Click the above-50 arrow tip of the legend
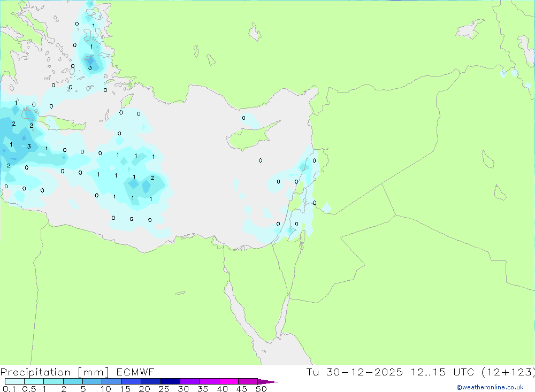This screenshot has height=392, width=535. click(x=267, y=381)
